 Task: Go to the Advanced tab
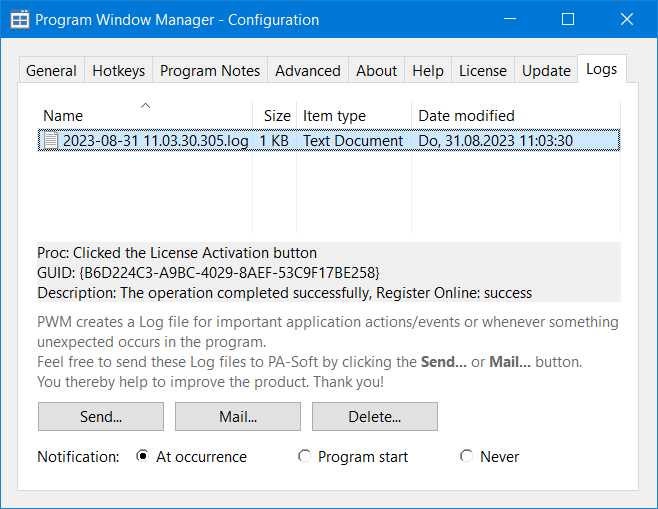(308, 71)
